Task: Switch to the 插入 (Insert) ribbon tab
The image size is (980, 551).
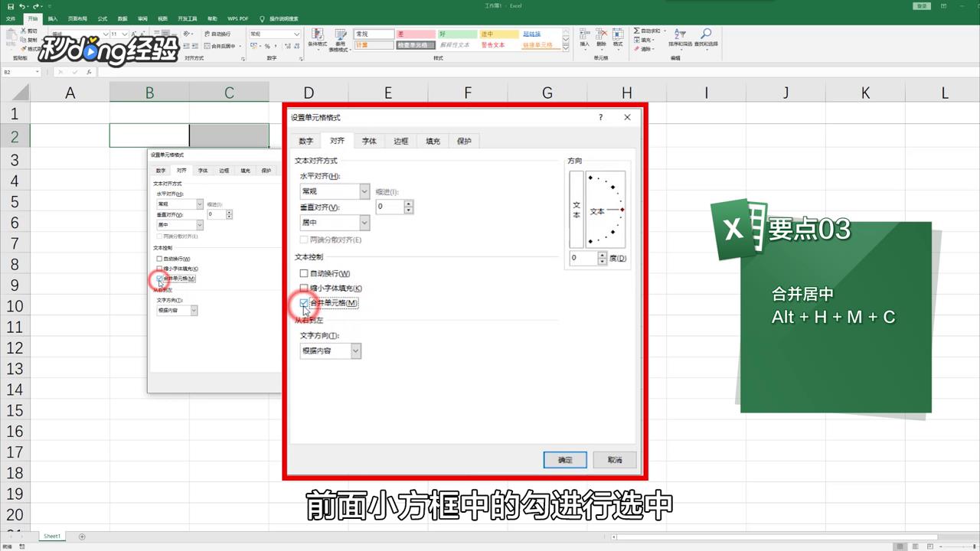Action: 52,18
